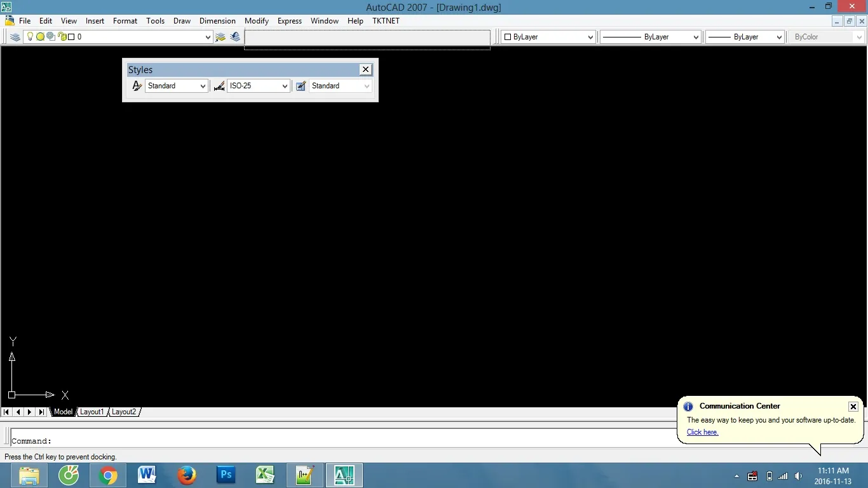Click the Layer Previous icon
Image resolution: width=868 pixels, height=488 pixels.
tap(235, 37)
